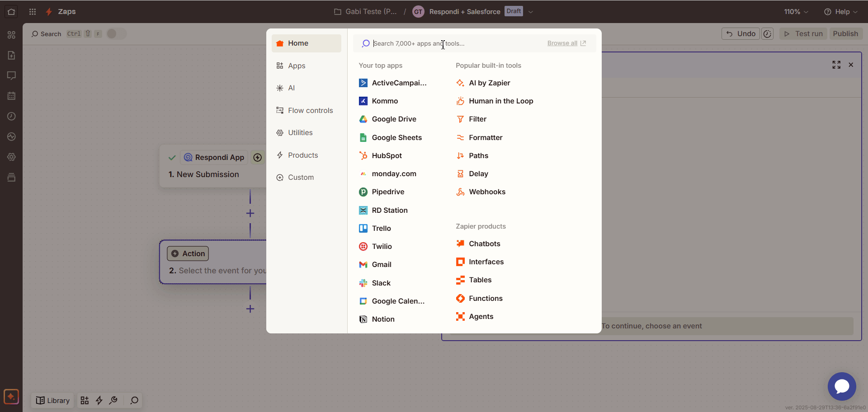Open the Tables product
The height and width of the screenshot is (412, 868).
(474, 280)
